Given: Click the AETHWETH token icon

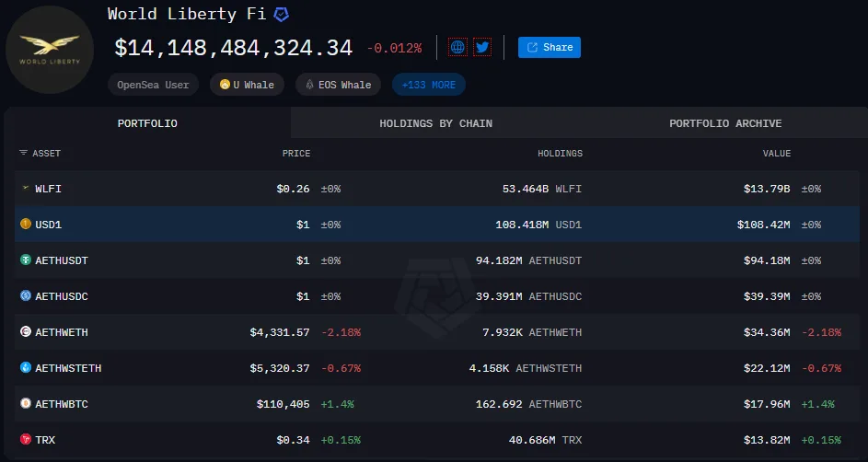Looking at the screenshot, I should point(26,331).
